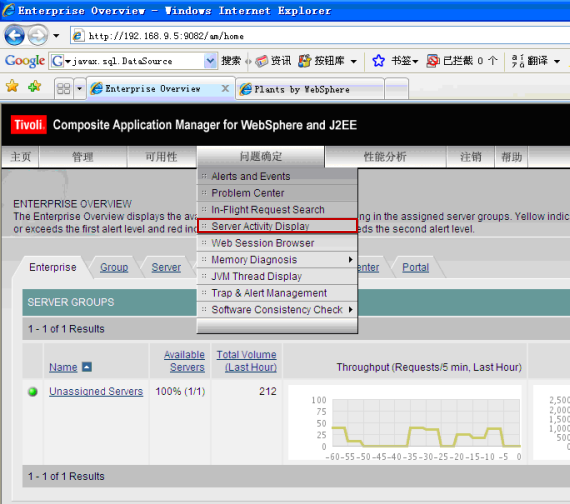Screen dimensions: 570x504
Task: Click the 主页 home menu item
Action: tap(20, 157)
